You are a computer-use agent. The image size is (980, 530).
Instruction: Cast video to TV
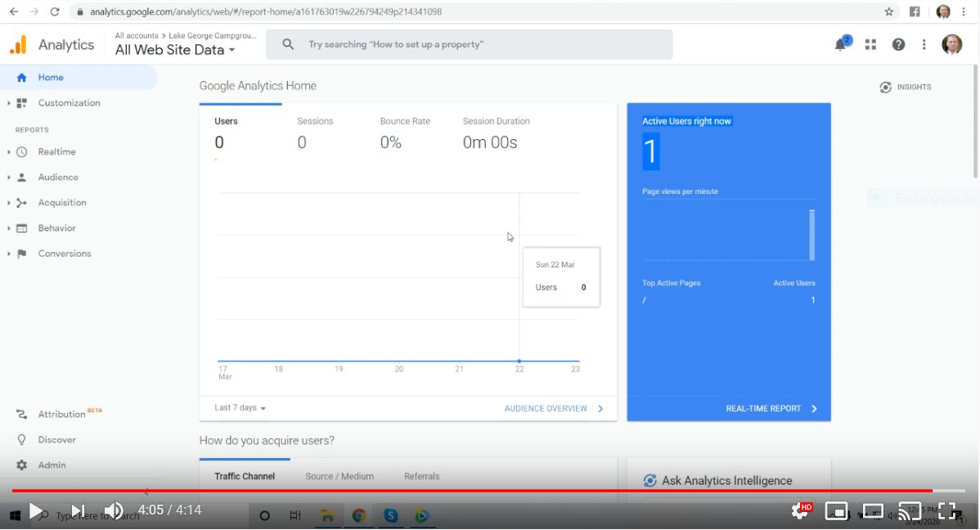pyautogui.click(x=910, y=511)
